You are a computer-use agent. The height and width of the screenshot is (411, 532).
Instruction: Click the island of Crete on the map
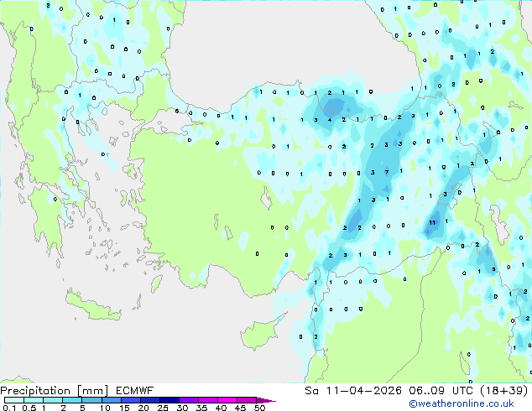pyautogui.click(x=92, y=306)
